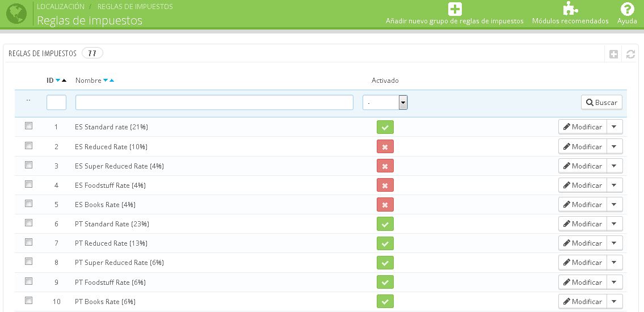Click the Buscar search button
This screenshot has height=312, width=644.
(x=601, y=103)
